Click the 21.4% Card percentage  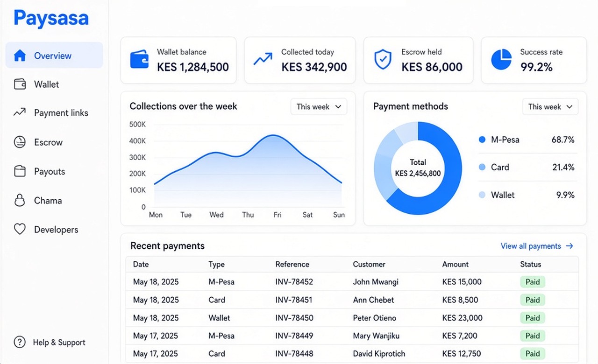tap(563, 167)
